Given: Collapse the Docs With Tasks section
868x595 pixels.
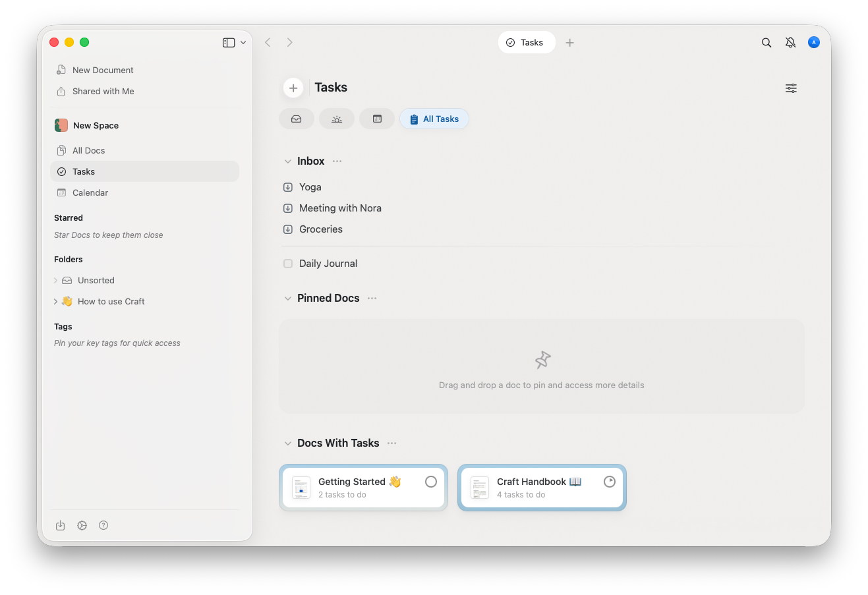Looking at the screenshot, I should click(x=287, y=443).
